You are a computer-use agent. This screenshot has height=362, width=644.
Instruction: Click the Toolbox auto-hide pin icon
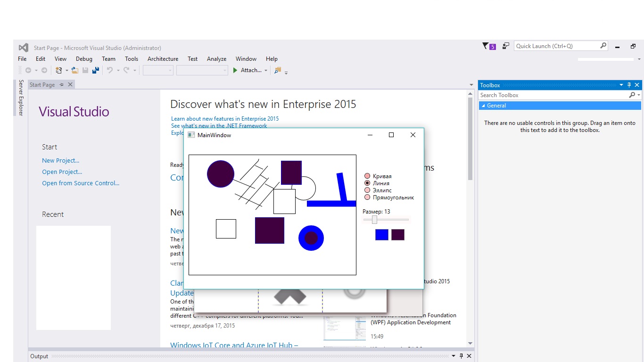(x=629, y=85)
